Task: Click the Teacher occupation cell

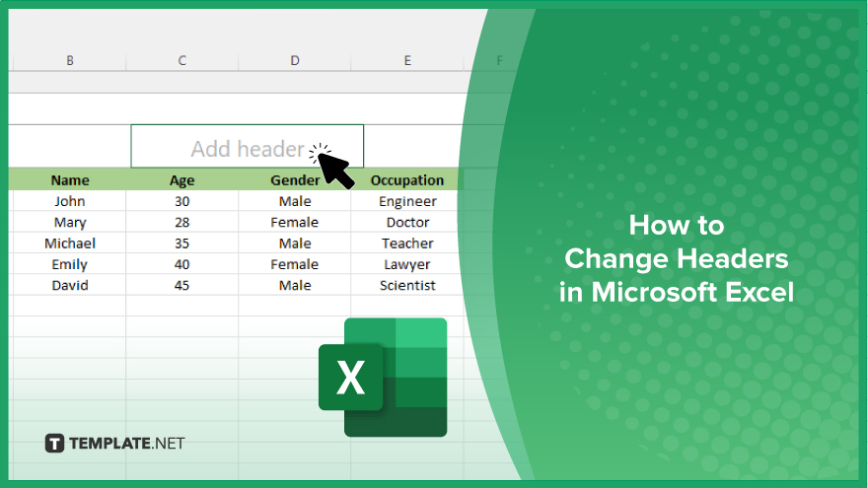Action: (x=407, y=243)
